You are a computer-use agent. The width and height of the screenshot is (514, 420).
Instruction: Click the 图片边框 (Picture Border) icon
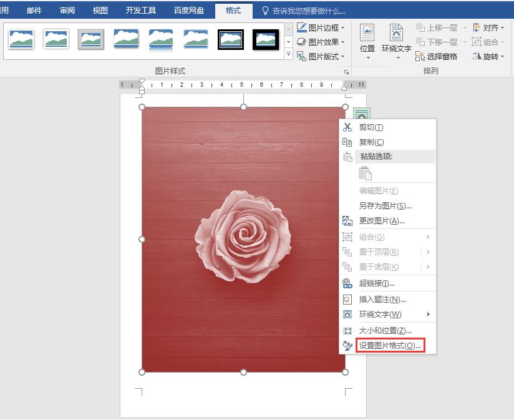[x=303, y=29]
